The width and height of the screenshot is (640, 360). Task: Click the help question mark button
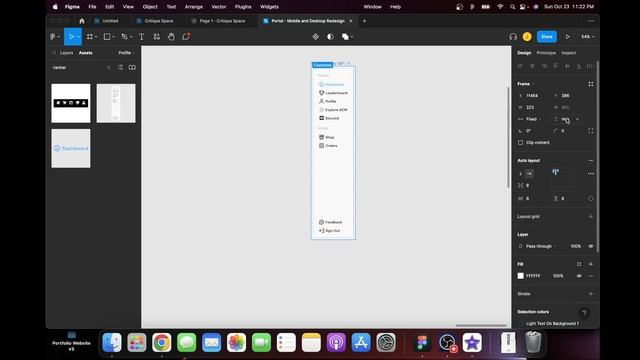point(584,313)
